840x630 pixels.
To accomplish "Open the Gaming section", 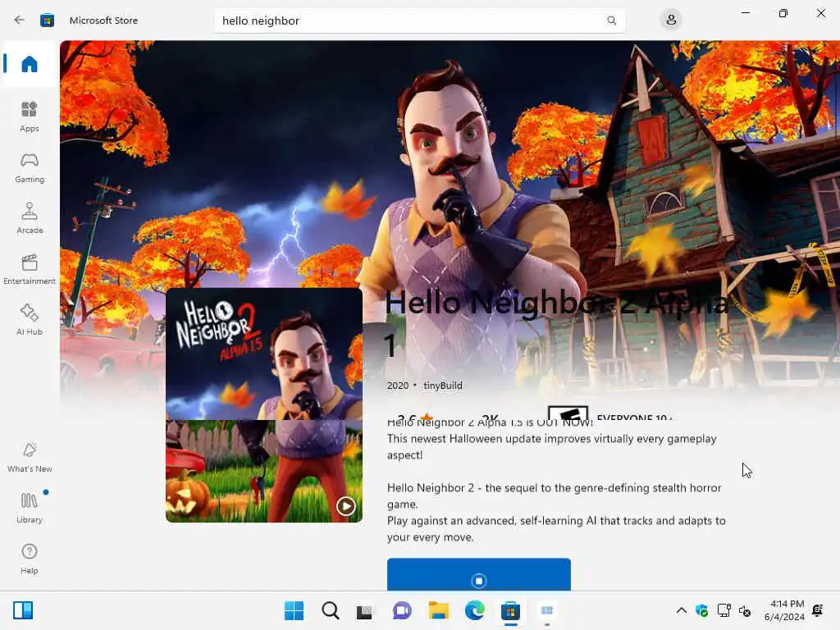I will [30, 167].
